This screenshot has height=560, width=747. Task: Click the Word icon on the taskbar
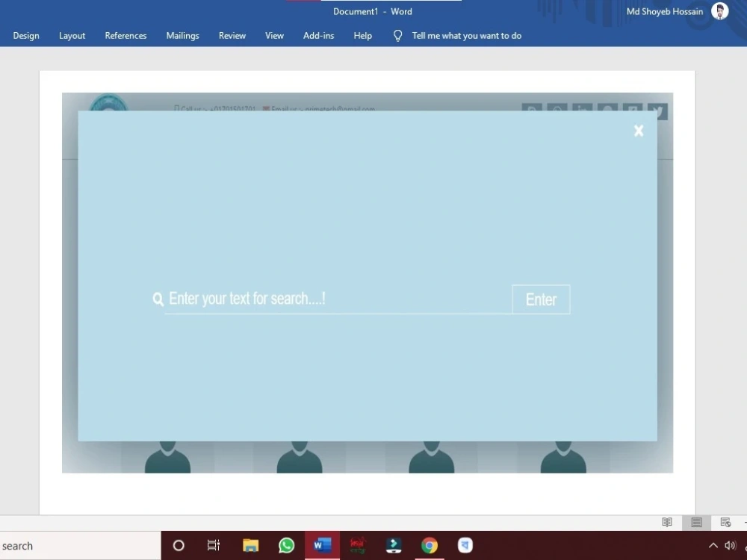coord(323,546)
